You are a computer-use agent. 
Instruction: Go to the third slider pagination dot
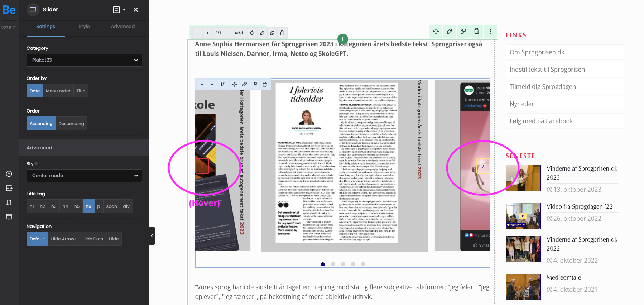tap(343, 264)
